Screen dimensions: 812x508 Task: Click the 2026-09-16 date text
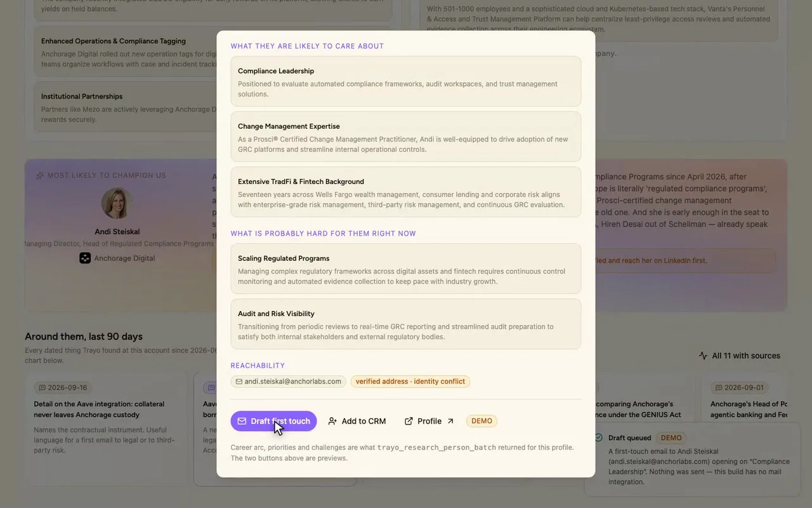68,387
